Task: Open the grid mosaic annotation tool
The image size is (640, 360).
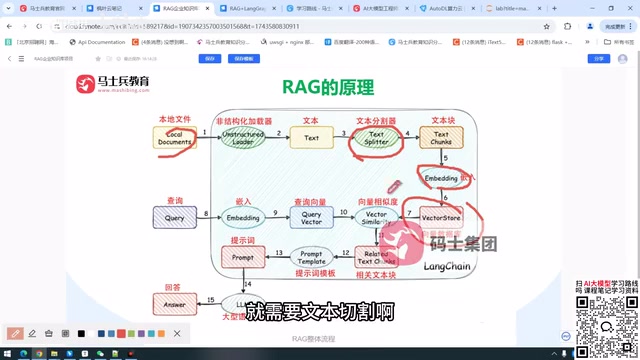Action: tap(65, 333)
